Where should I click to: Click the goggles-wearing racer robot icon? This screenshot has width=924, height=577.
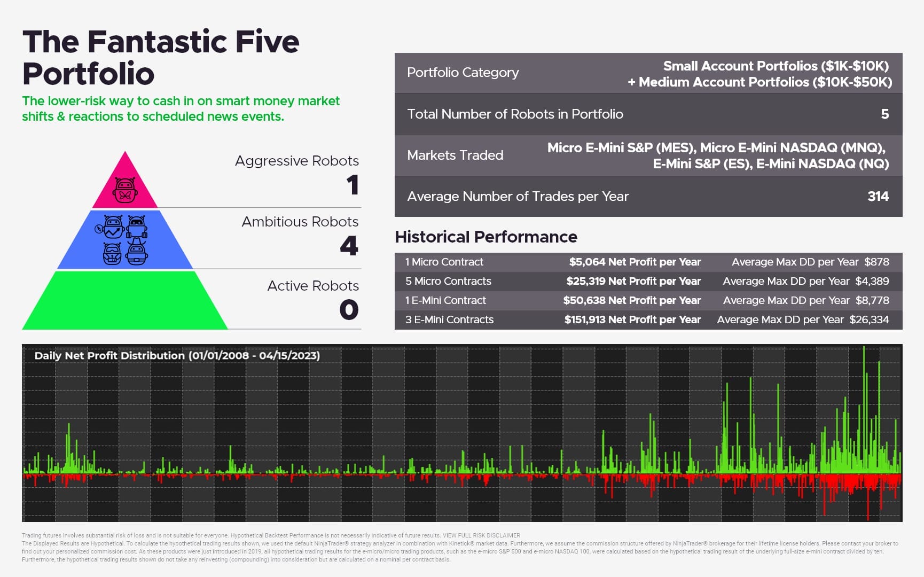tap(112, 253)
